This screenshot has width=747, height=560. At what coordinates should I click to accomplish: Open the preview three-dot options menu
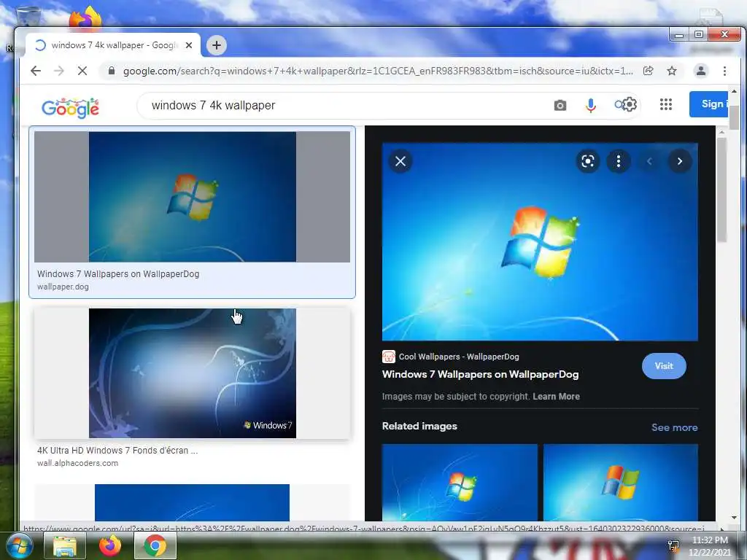coord(619,161)
